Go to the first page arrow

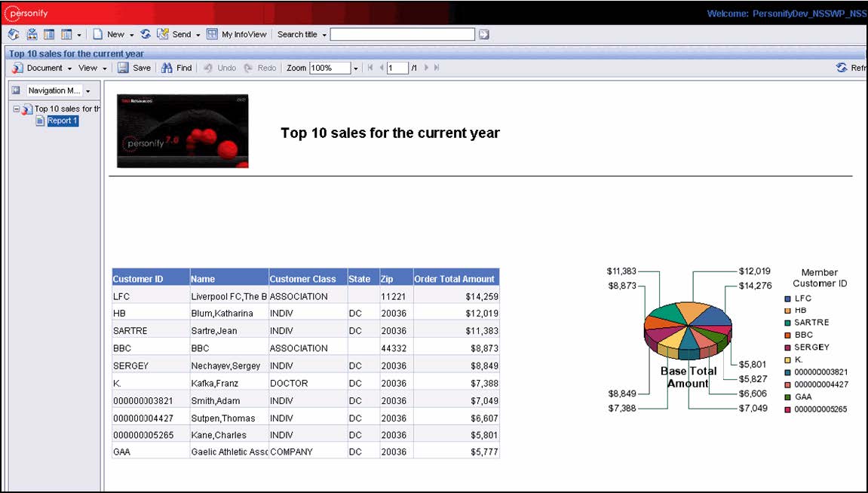coord(370,68)
